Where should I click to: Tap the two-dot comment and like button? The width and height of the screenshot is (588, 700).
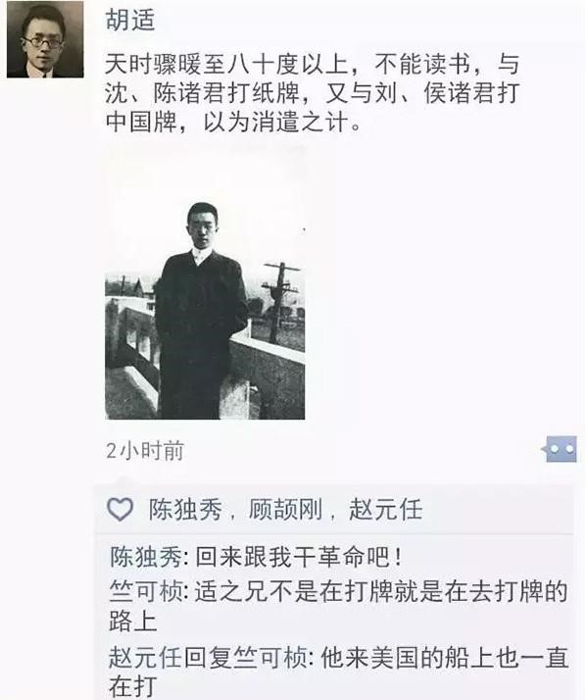pos(561,449)
